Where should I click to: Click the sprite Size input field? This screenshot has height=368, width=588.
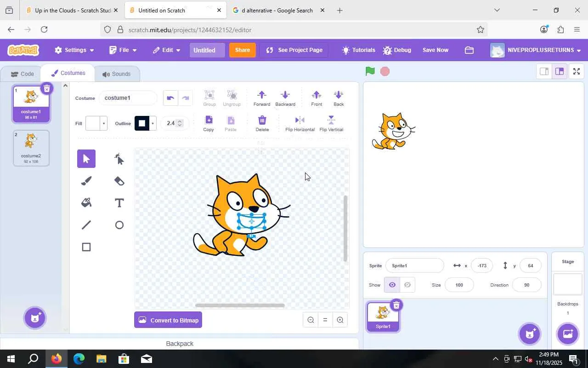click(x=459, y=285)
